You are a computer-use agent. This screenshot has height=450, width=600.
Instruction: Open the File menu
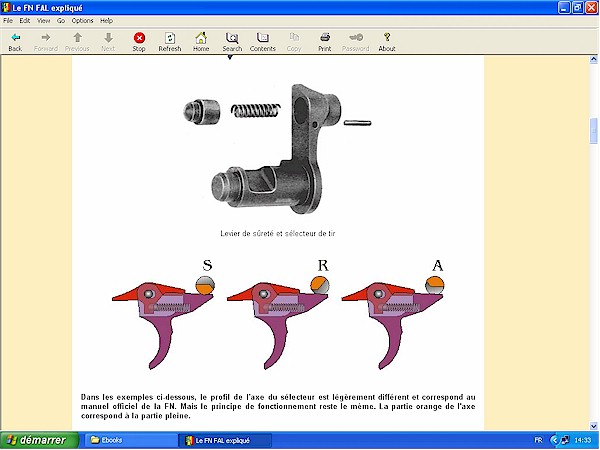click(8, 21)
